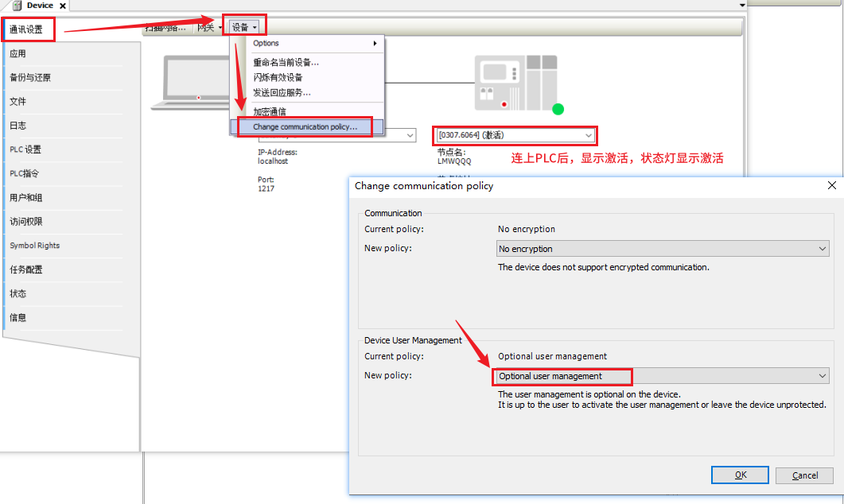Open the 设备 toolbar menu
The height and width of the screenshot is (504, 844).
(243, 28)
